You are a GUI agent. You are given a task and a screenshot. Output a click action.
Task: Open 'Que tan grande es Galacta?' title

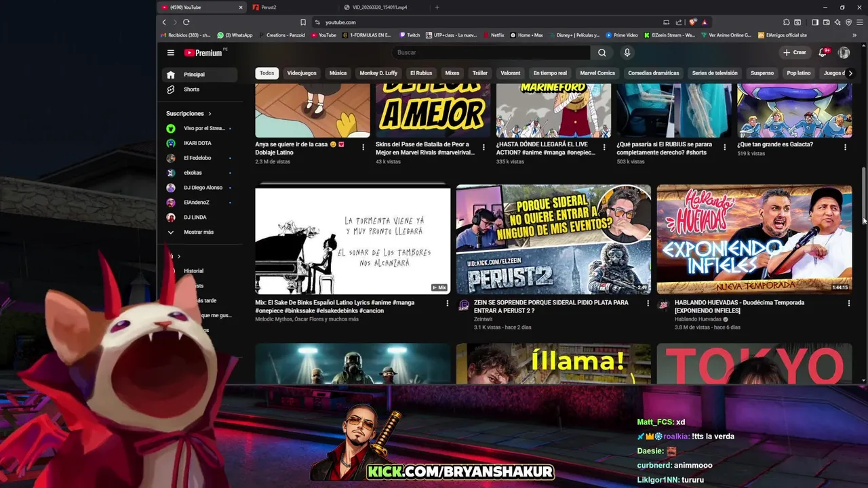pyautogui.click(x=775, y=144)
